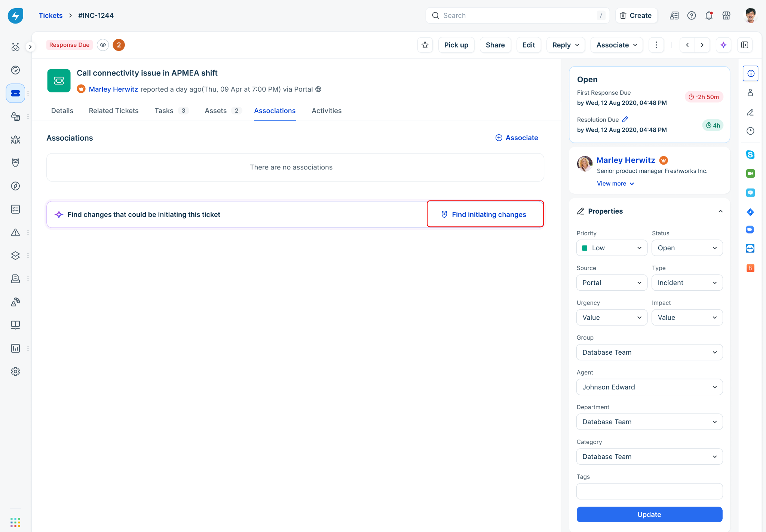The height and width of the screenshot is (532, 766).
Task: Open the time tracking clock icon
Action: pos(750,131)
